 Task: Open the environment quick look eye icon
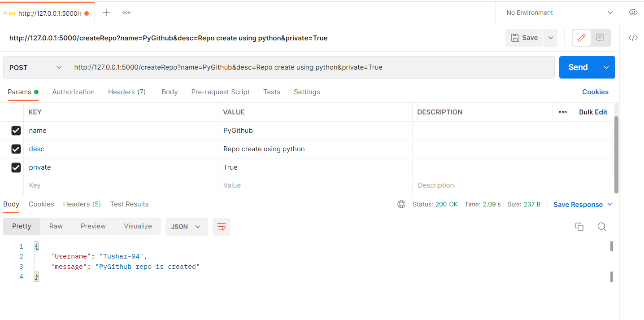click(633, 12)
